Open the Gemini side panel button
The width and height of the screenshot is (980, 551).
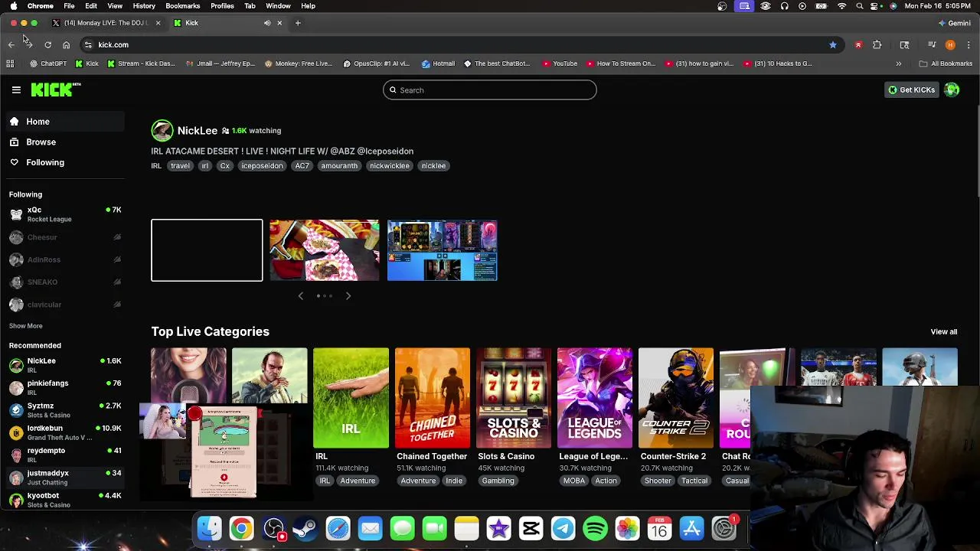pos(953,23)
